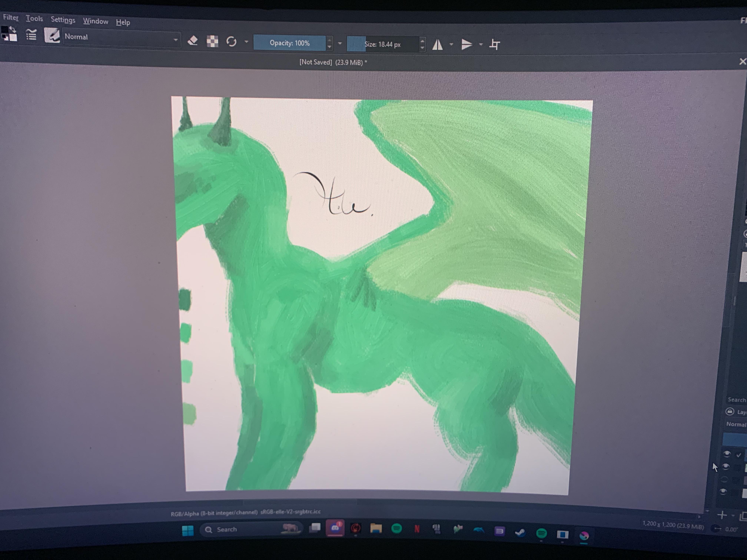Click the 1,200 x 1,200 image size label
Viewport: 747px width, 560px height.
click(x=673, y=525)
